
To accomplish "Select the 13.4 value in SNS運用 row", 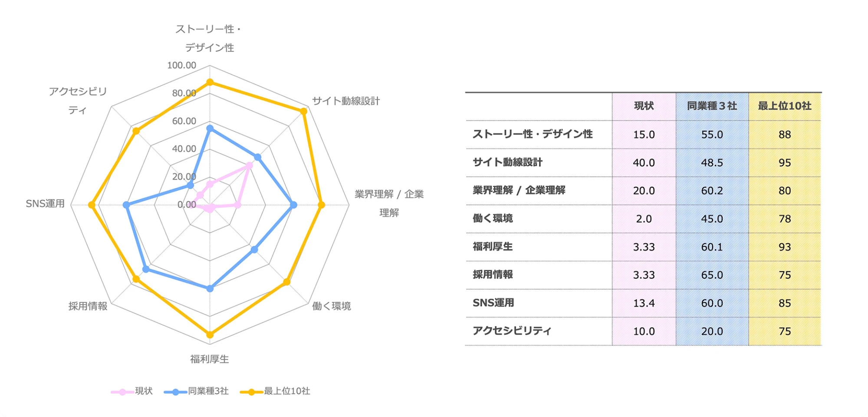I will click(x=644, y=303).
